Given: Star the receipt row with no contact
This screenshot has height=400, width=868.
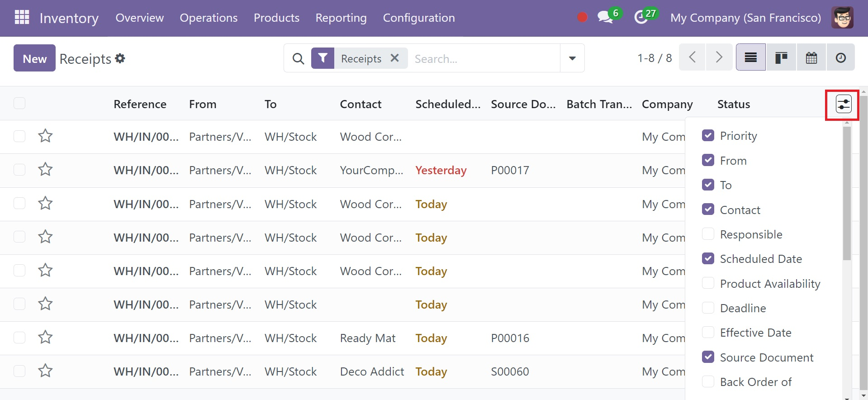Looking at the screenshot, I should (x=45, y=304).
